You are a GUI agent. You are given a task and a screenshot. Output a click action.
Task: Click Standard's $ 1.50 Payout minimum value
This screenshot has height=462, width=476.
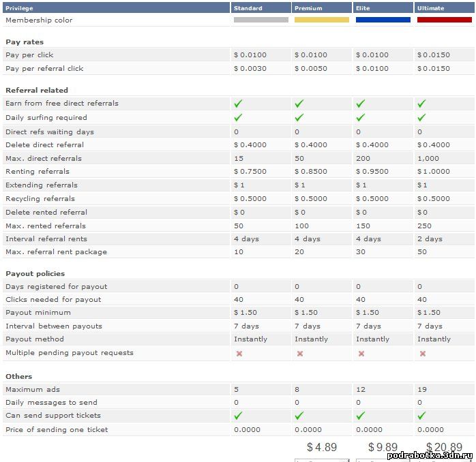(246, 313)
